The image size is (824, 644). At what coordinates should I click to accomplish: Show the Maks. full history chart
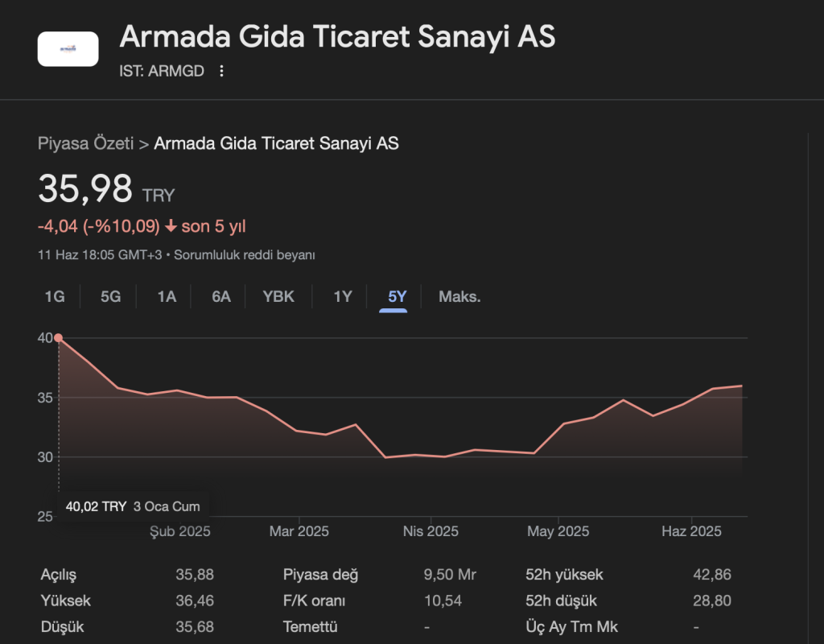459,297
